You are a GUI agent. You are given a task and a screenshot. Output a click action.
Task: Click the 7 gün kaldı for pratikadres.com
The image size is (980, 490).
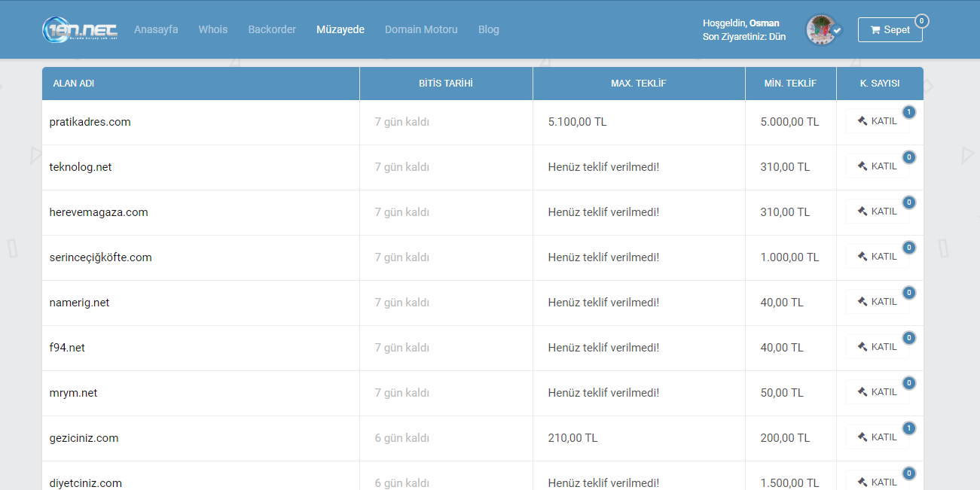(402, 122)
